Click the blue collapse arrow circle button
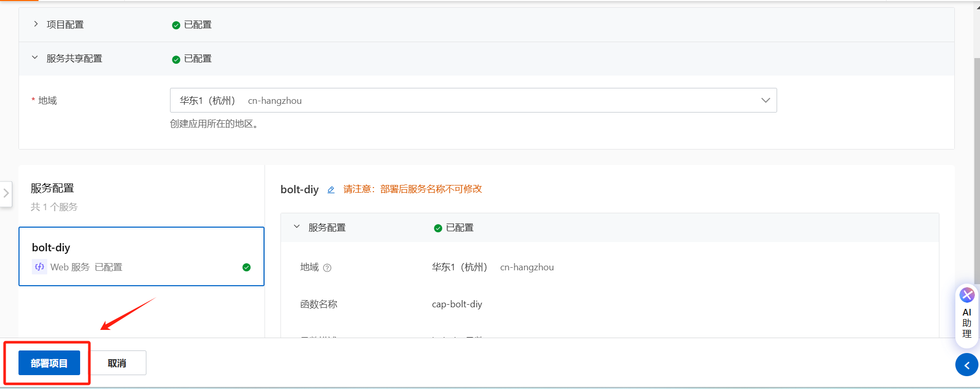This screenshot has width=980, height=389. tap(967, 365)
